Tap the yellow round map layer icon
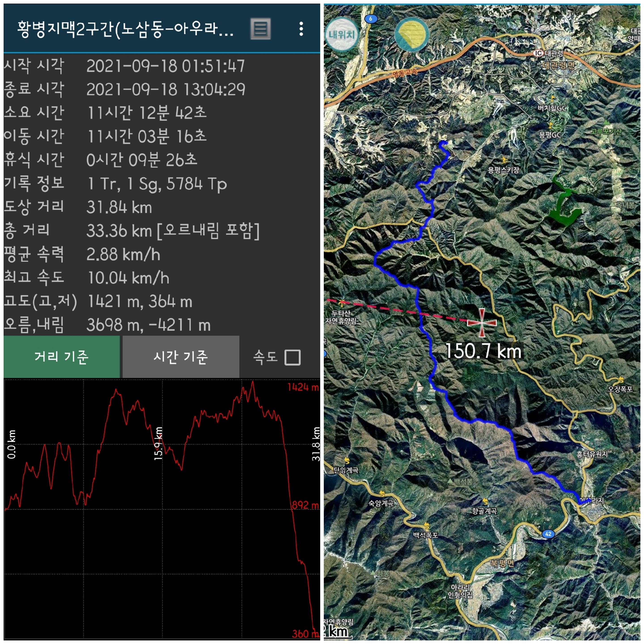The image size is (644, 644). pos(411,34)
